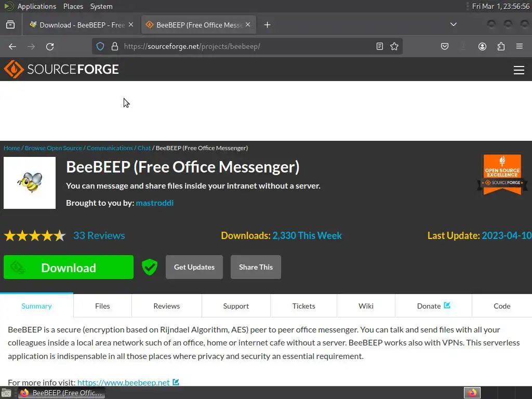Click the Firefox icon in bottom-right workspace switcher
This screenshot has height=399, width=532.
[472, 393]
